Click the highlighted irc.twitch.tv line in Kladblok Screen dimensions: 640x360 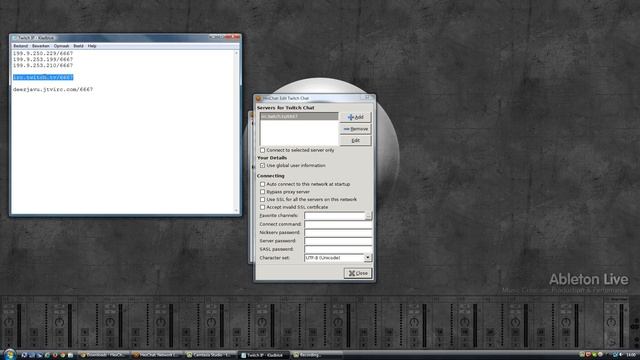43,77
